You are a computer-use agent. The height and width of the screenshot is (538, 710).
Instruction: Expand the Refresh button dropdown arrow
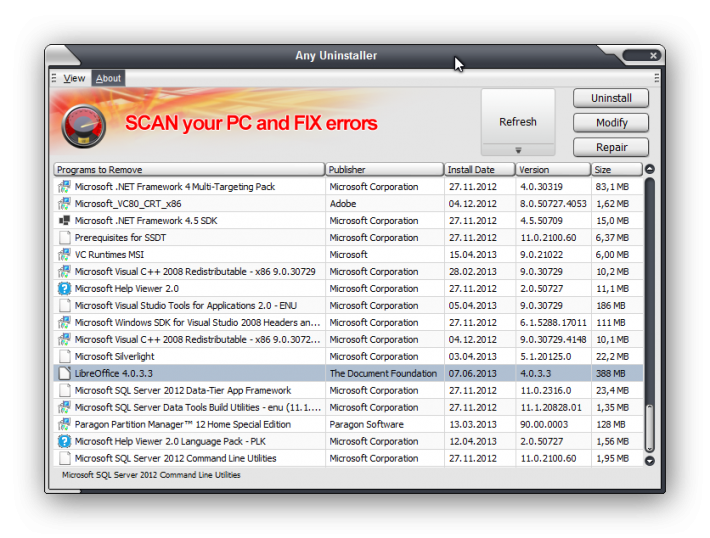(518, 150)
